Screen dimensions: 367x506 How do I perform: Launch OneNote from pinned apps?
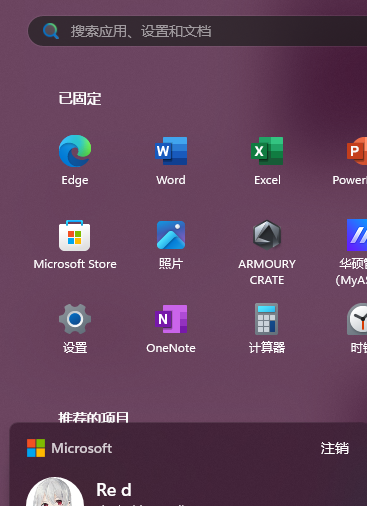(x=171, y=319)
